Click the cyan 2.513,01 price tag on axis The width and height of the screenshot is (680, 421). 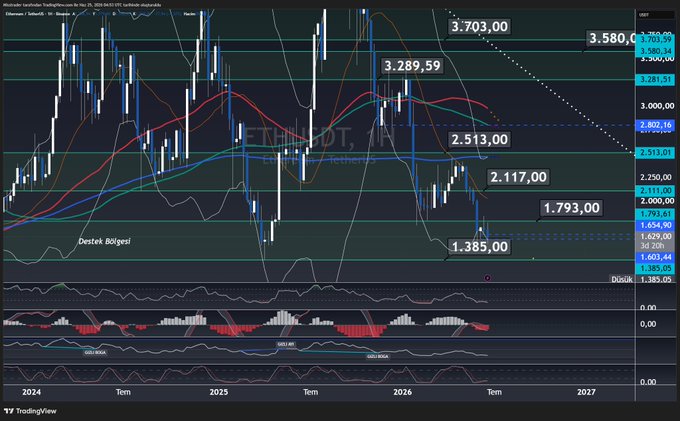coord(655,153)
